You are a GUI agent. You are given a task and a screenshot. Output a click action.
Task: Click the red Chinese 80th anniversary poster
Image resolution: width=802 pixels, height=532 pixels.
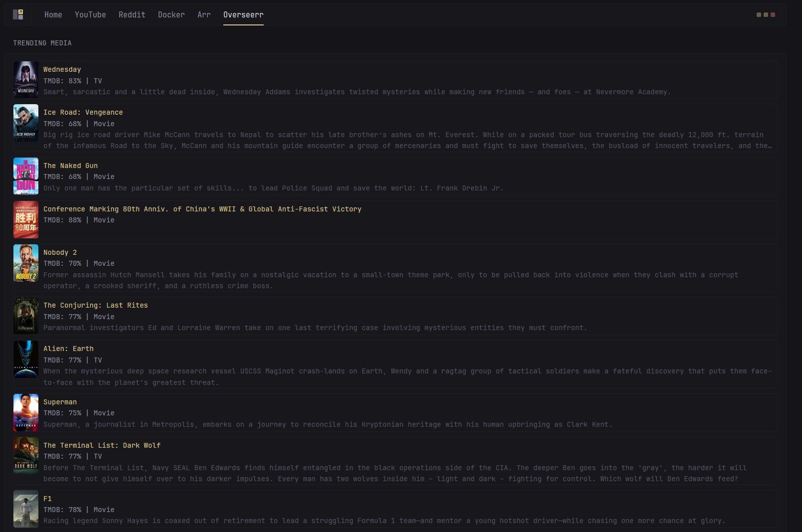[x=25, y=219]
